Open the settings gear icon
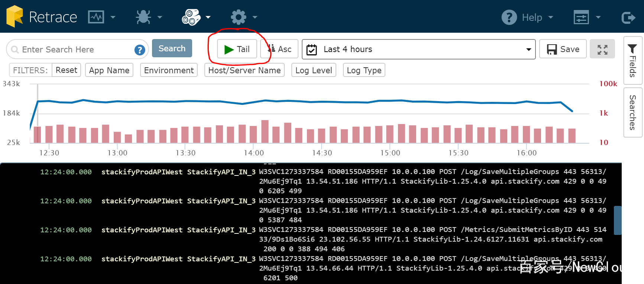Image resolution: width=644 pixels, height=284 pixels. pyautogui.click(x=239, y=17)
